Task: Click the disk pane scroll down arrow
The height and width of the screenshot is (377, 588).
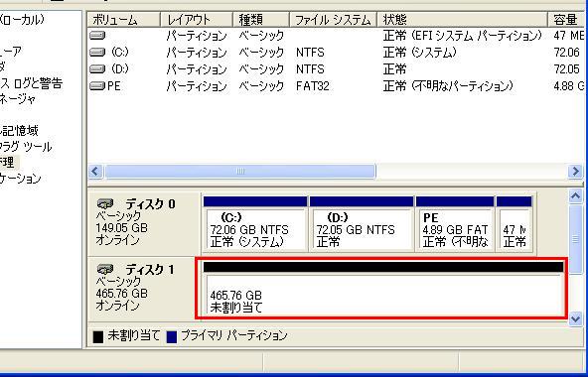Action: point(575,318)
